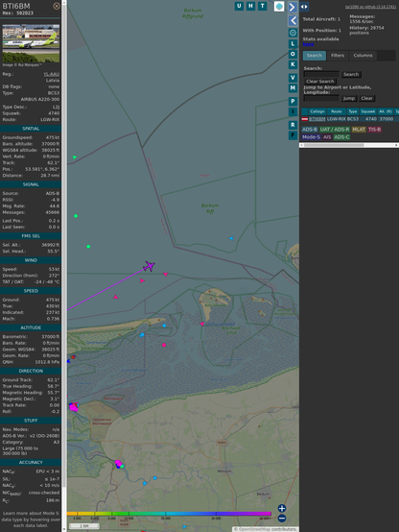Click the info panel vertical scrollbar

(64, 266)
